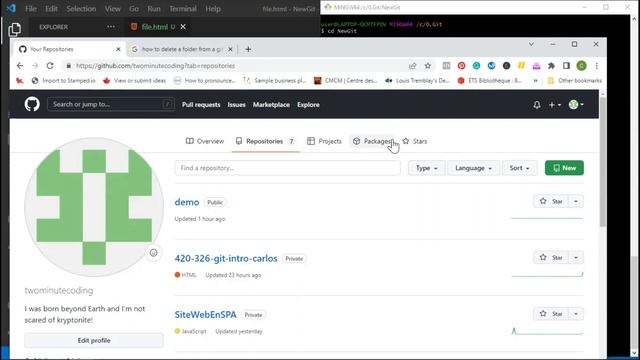Click the Chrome profile avatar icon
Image resolution: width=640 pixels, height=360 pixels.
pyautogui.click(x=581, y=66)
